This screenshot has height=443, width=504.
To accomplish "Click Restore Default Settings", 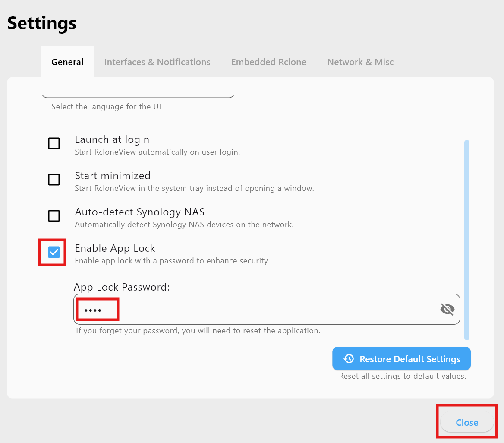I will pos(401,358).
